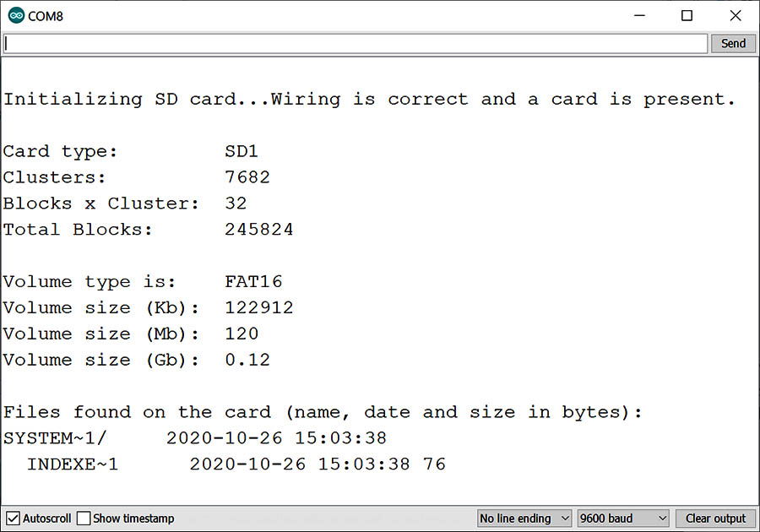760x532 pixels.
Task: Maximize the serial monitor window
Action: click(687, 16)
